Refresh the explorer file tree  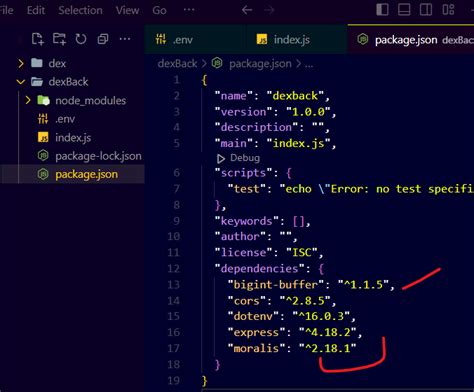[x=81, y=39]
